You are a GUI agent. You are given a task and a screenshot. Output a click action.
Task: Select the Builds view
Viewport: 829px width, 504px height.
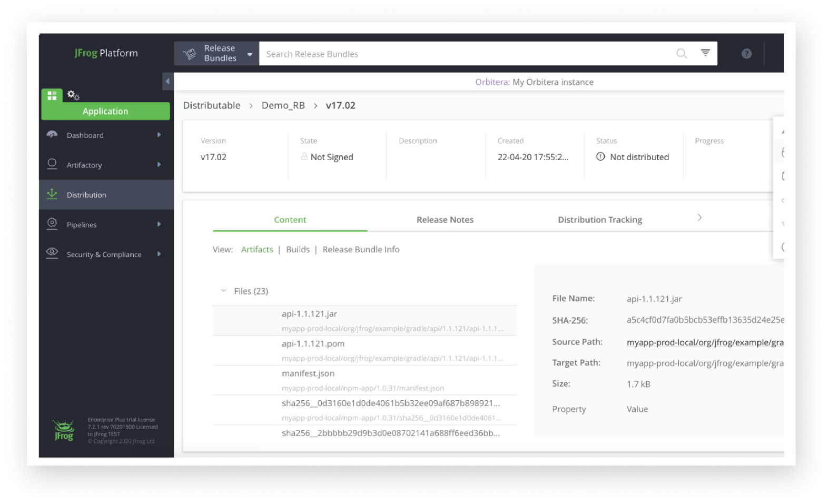298,250
